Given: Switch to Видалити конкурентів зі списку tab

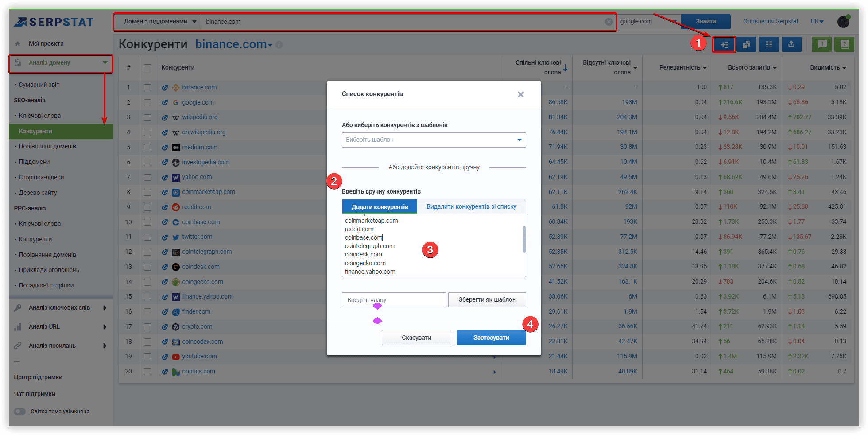Looking at the screenshot, I should tap(471, 207).
